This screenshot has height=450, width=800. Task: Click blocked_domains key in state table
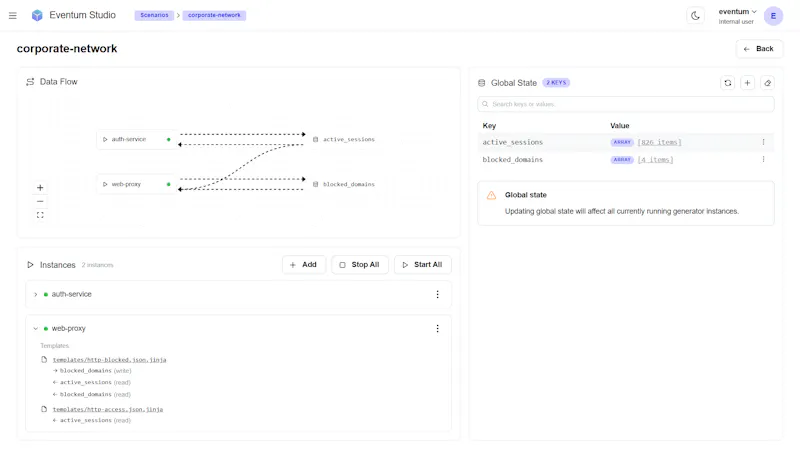coord(513,160)
